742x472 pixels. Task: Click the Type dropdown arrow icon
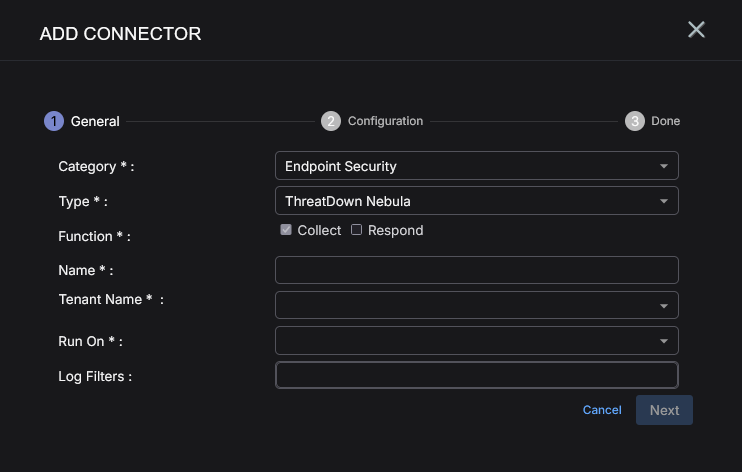coord(663,201)
